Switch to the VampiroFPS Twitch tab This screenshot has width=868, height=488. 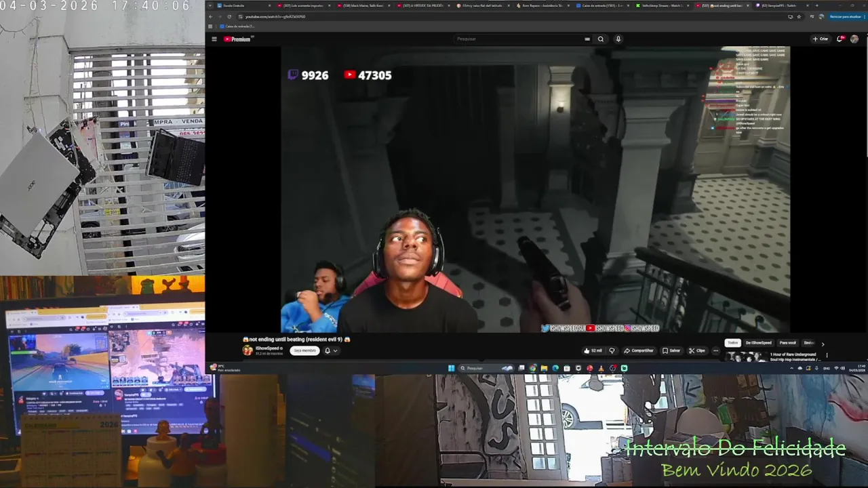[781, 5]
